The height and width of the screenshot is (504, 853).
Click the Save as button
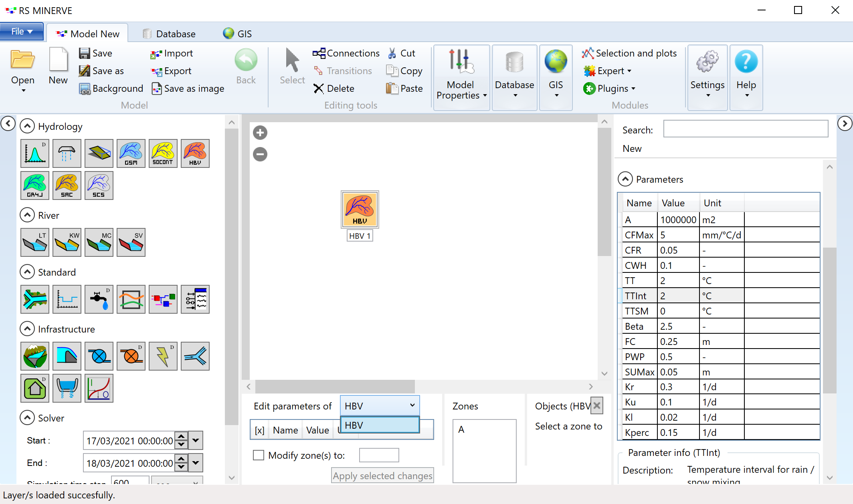click(x=101, y=71)
